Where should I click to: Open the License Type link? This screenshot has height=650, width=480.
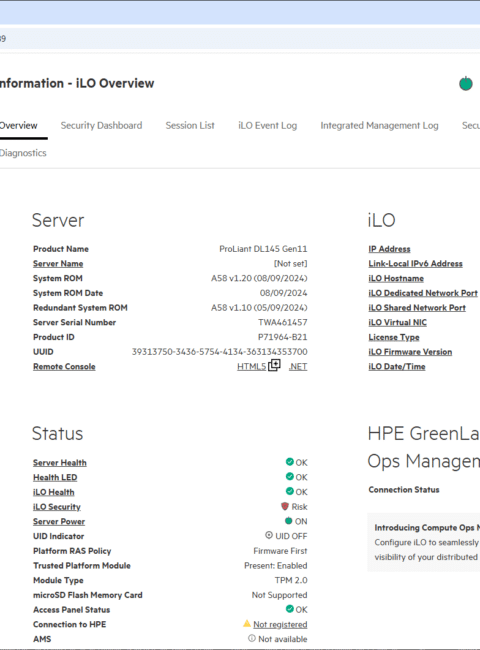(x=394, y=337)
